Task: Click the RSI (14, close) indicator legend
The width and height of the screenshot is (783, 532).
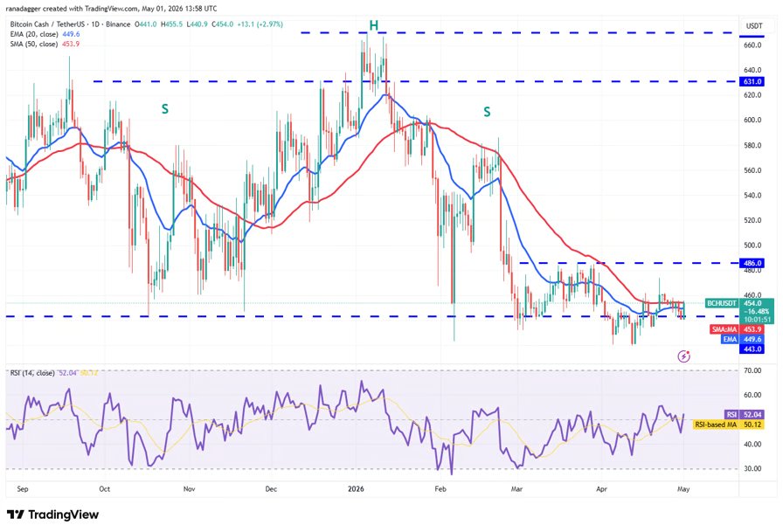Action: (32, 373)
